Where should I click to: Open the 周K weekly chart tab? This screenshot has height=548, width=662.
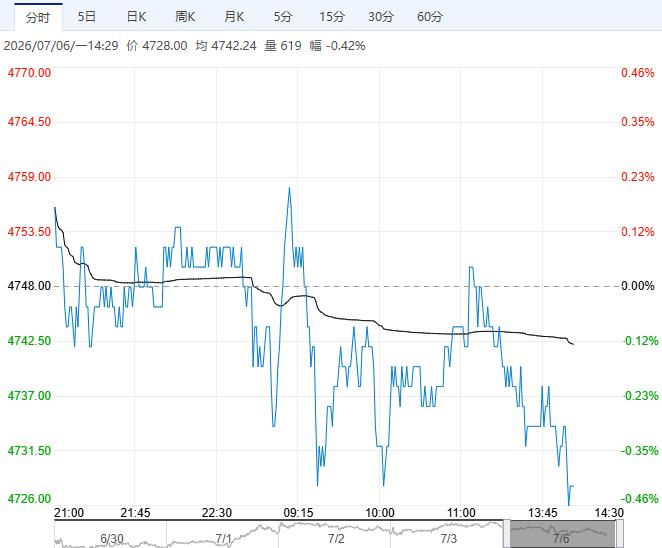click(185, 16)
